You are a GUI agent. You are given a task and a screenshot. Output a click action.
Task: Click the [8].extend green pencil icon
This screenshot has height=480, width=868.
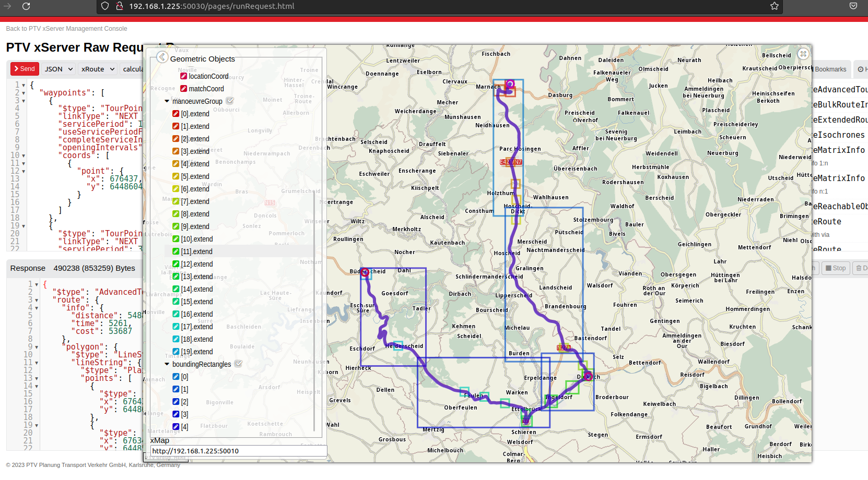[x=176, y=214]
